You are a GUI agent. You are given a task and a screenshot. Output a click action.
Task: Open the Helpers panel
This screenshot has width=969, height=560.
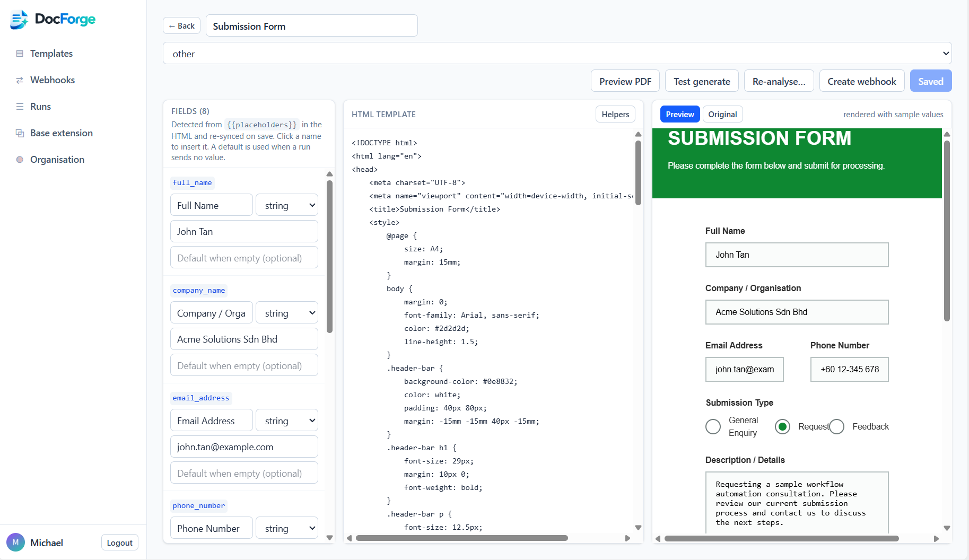pyautogui.click(x=615, y=114)
